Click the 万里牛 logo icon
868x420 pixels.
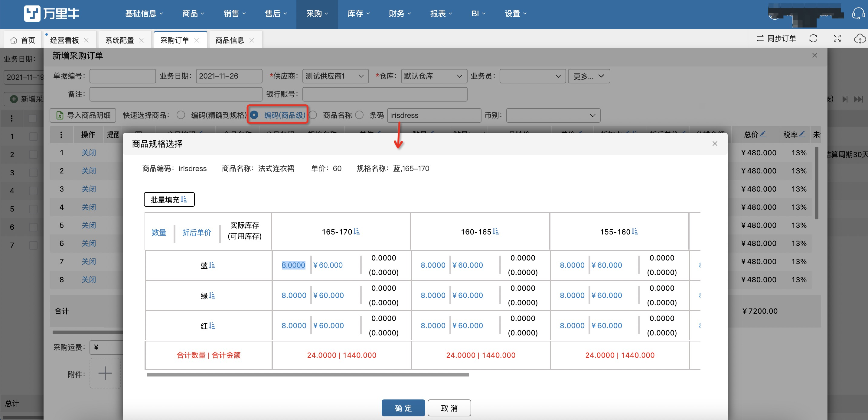(32, 14)
